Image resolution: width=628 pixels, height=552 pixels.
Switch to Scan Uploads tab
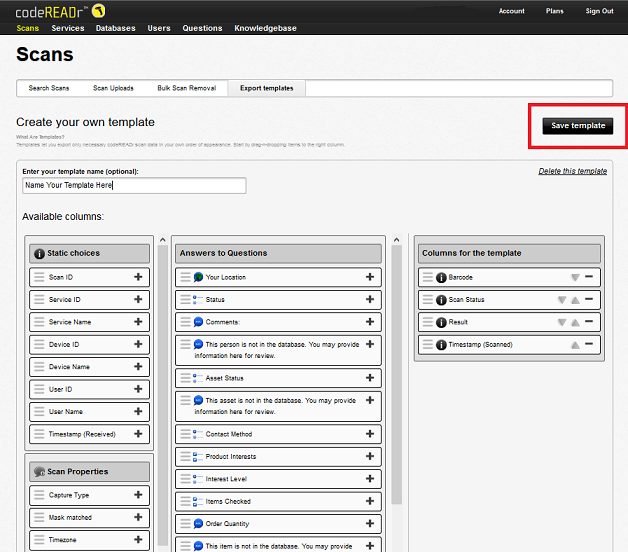click(x=113, y=88)
